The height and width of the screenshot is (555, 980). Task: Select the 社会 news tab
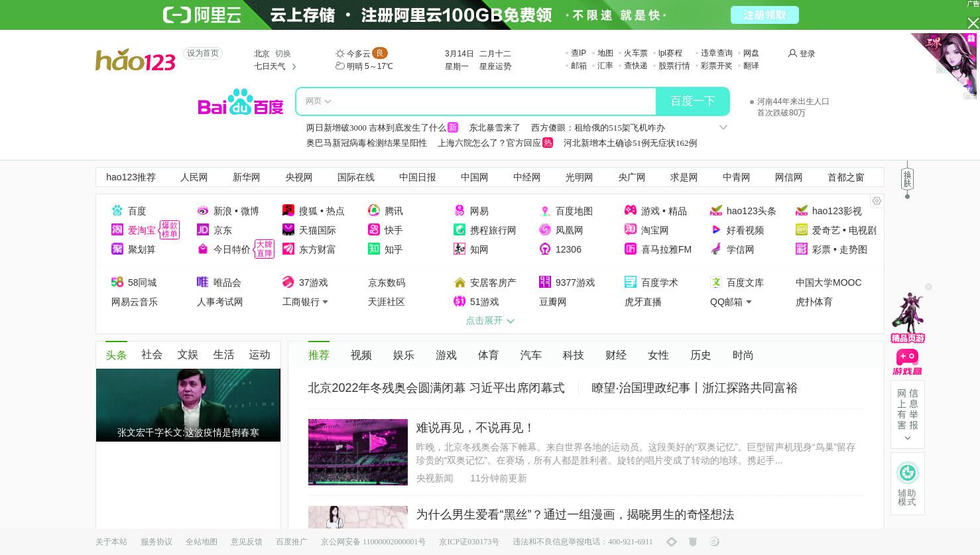point(152,355)
